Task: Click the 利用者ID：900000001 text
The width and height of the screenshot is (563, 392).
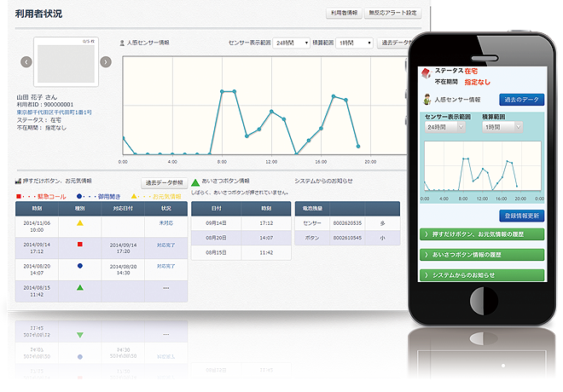Action: point(45,105)
